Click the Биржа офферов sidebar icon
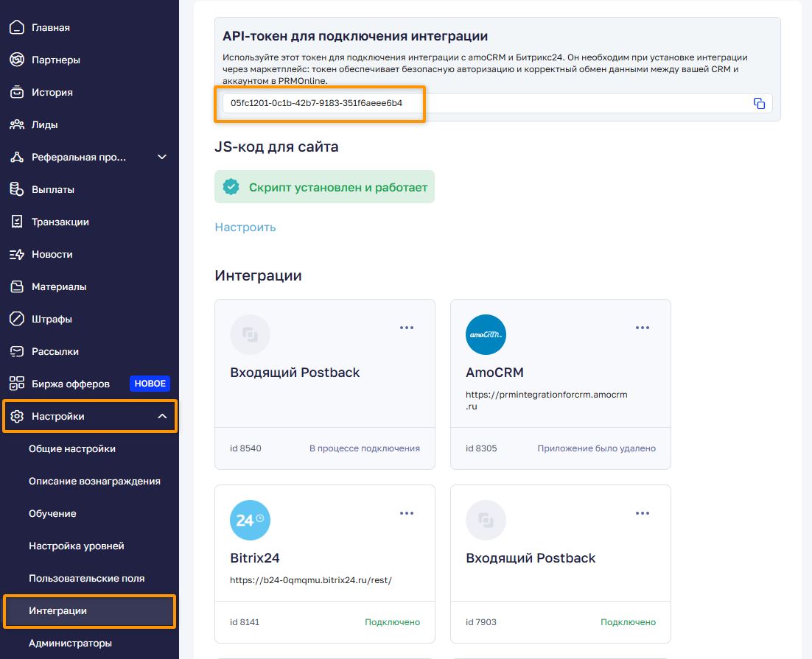 click(16, 384)
